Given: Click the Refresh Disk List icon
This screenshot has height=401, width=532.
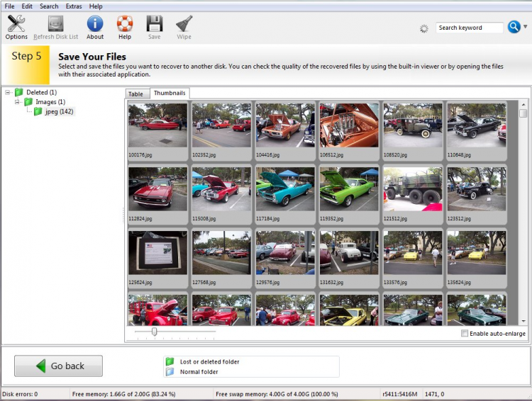Looking at the screenshot, I should pos(55,24).
